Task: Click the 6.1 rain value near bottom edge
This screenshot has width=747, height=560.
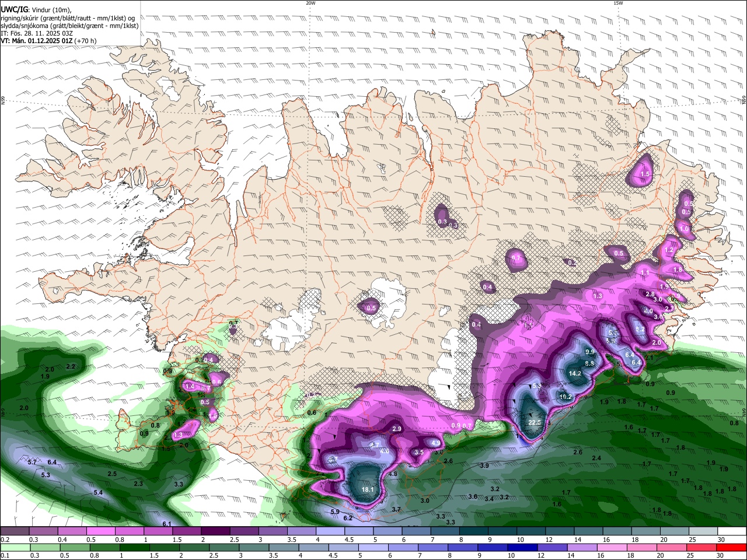Action: (x=167, y=524)
